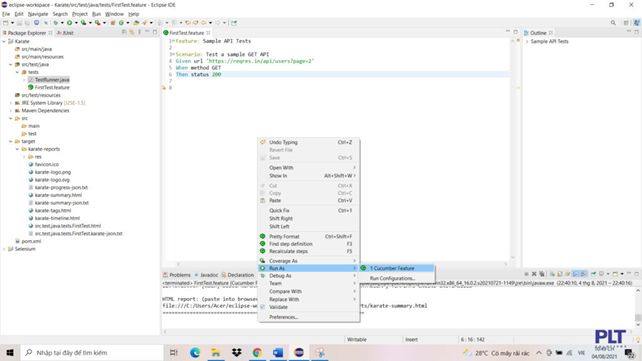Screen dimensions: 642x361
Task: Switch to the Problems tab
Action: (x=177, y=275)
